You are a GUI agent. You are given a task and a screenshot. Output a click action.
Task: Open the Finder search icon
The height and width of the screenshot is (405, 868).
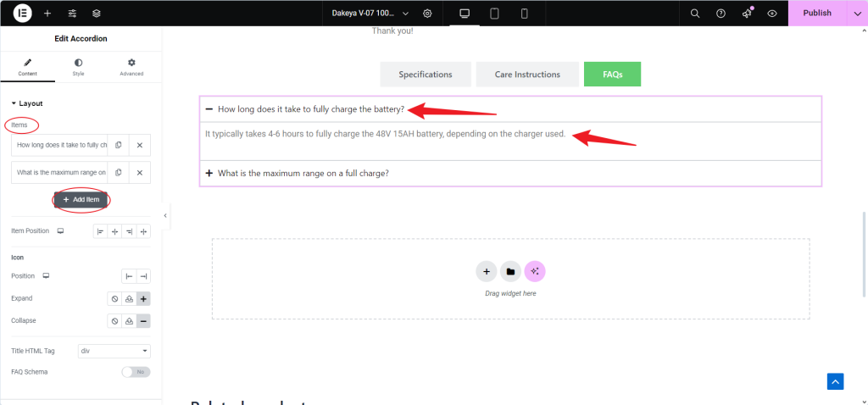pyautogui.click(x=695, y=14)
